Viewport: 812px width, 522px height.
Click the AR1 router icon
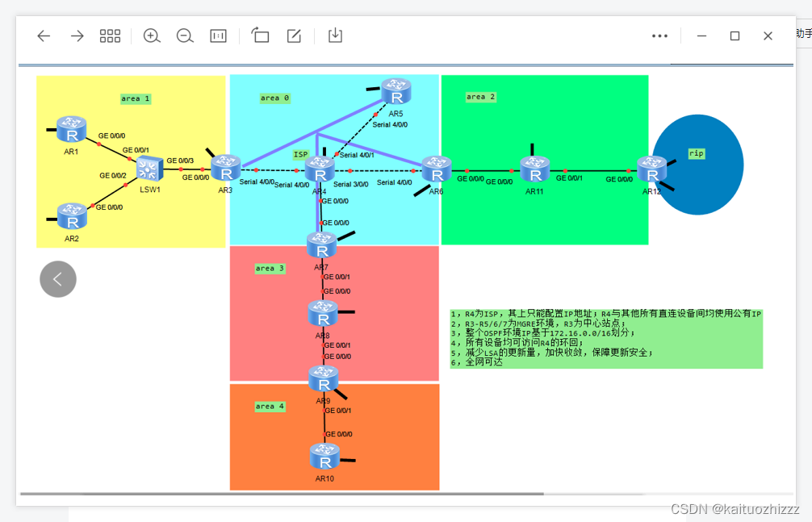72,129
